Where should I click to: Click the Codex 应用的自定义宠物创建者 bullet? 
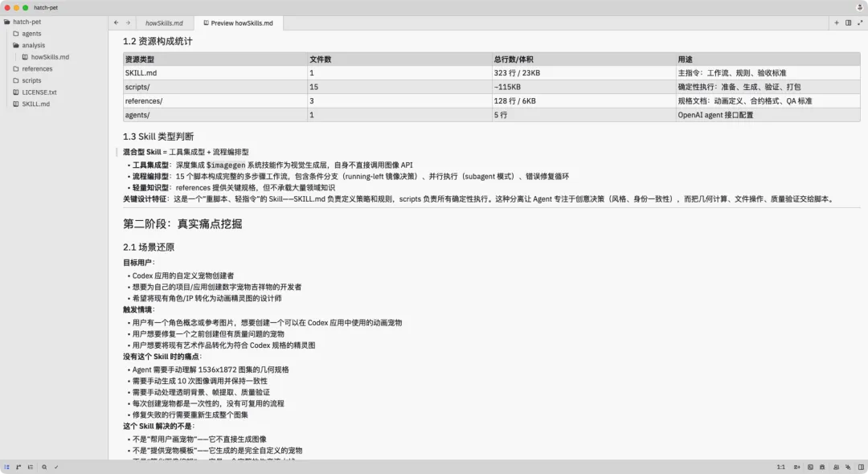tap(183, 276)
